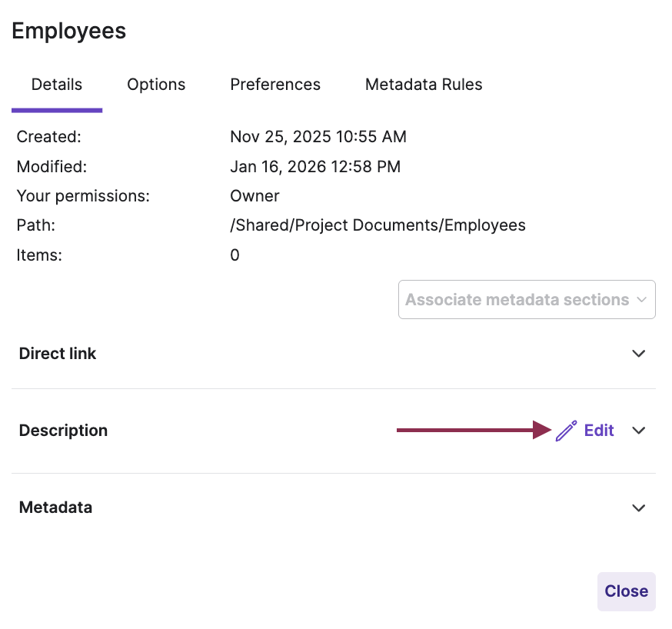Open the Metadata Rules tab
This screenshot has height=629, width=672.
tap(424, 84)
